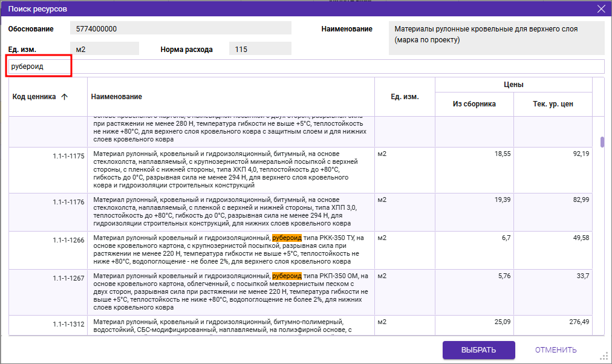Image resolution: width=612 pixels, height=364 pixels.
Task: Select the row with code 1.1-1-1176
Action: [230, 212]
